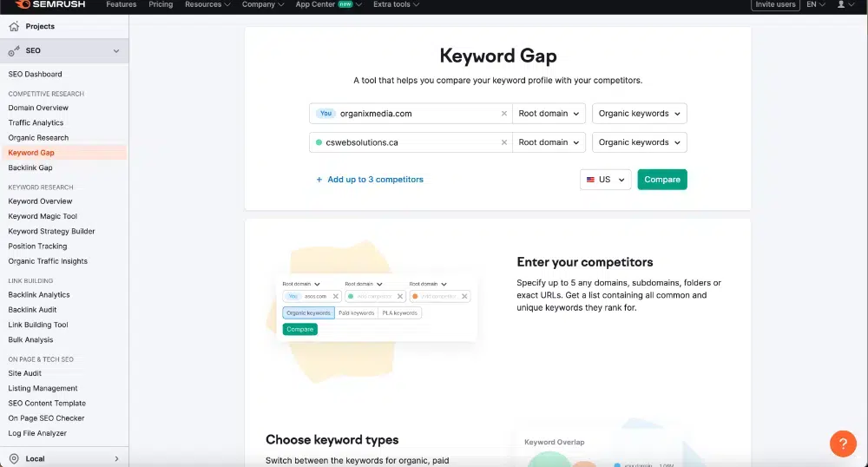
Task: Open Root domain dropdown for cswebsolutions.ca
Action: [x=549, y=142]
